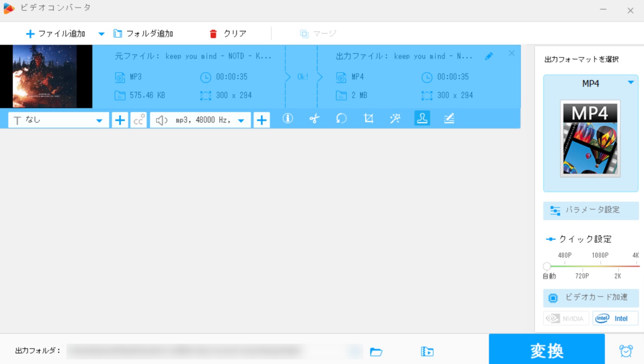
Task: Browse output folder with folder icon
Action: (376, 352)
